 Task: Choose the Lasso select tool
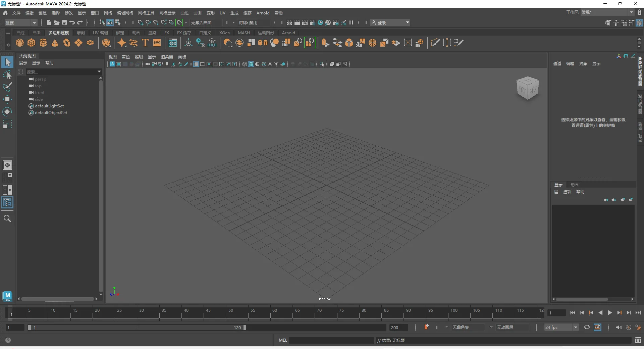[7, 75]
